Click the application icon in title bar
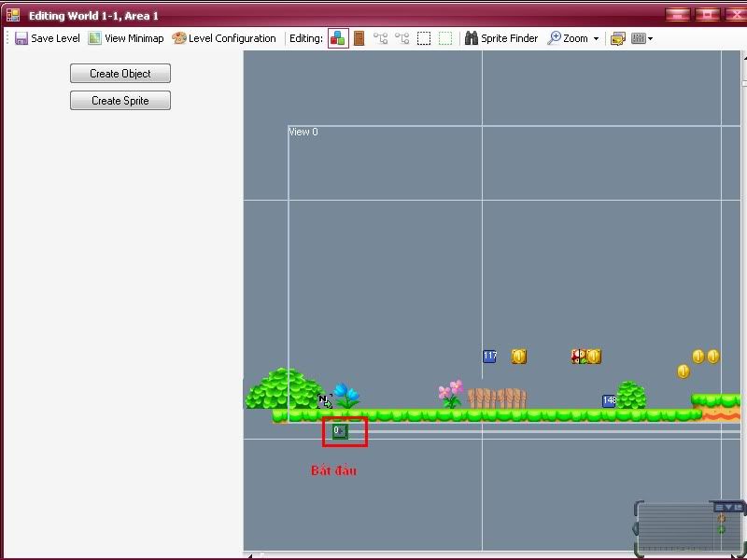The image size is (747, 560). click(13, 15)
